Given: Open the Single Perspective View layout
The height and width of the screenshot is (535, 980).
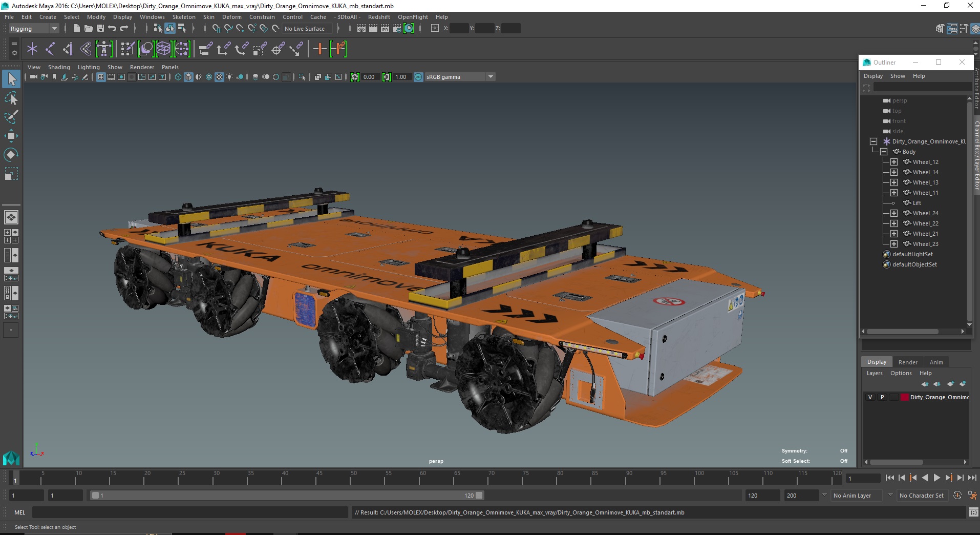Looking at the screenshot, I should 11,217.
